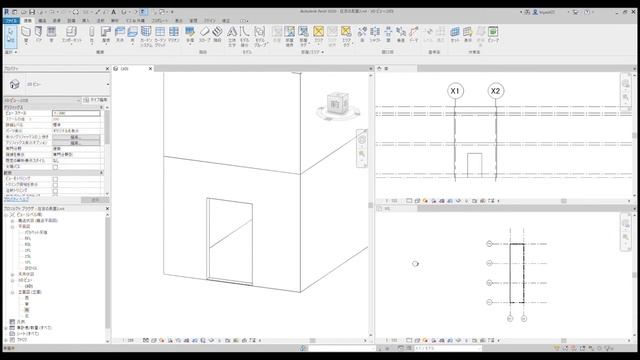Toggle the Sun Path checkbox
640x360 pixels.
55,167
